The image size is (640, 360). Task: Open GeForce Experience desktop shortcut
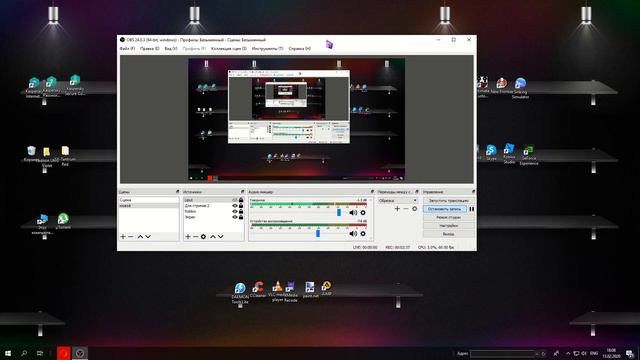click(x=529, y=156)
